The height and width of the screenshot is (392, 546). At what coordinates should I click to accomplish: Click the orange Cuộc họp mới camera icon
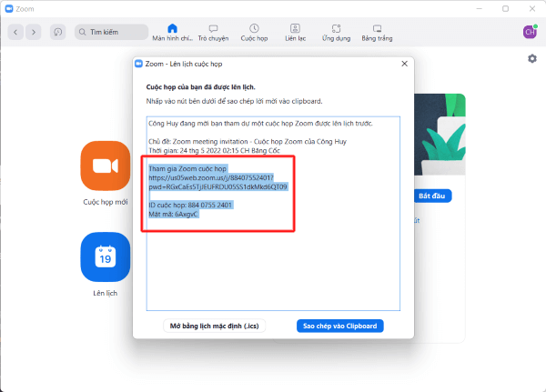point(106,166)
